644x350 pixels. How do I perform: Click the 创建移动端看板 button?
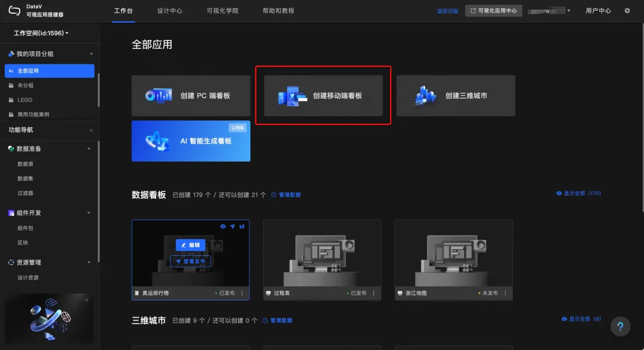323,96
